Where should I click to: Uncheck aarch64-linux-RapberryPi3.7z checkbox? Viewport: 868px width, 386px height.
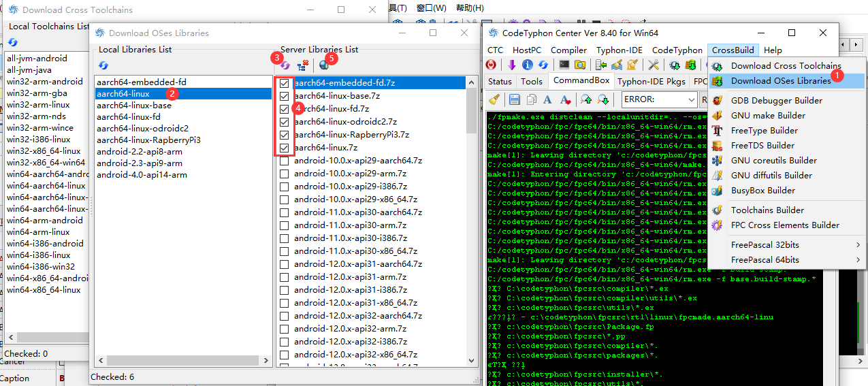tap(284, 135)
